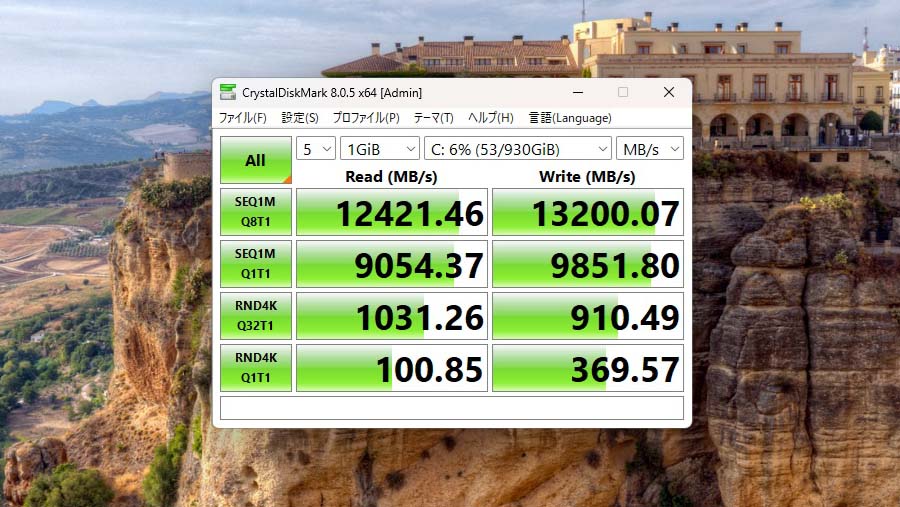
Task: Minimize the CrystalDiskMark window
Action: pyautogui.click(x=575, y=93)
